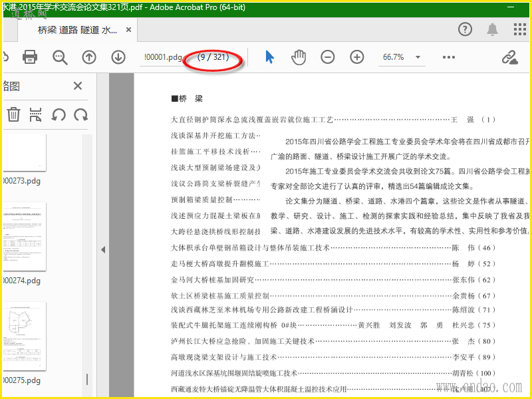
Task: Open more tools ellipsis menu
Action: (448, 57)
